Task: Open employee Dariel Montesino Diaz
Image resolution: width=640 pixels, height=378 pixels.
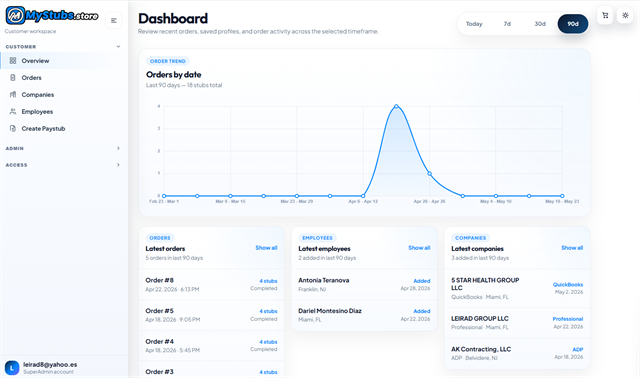Action: tap(364, 315)
